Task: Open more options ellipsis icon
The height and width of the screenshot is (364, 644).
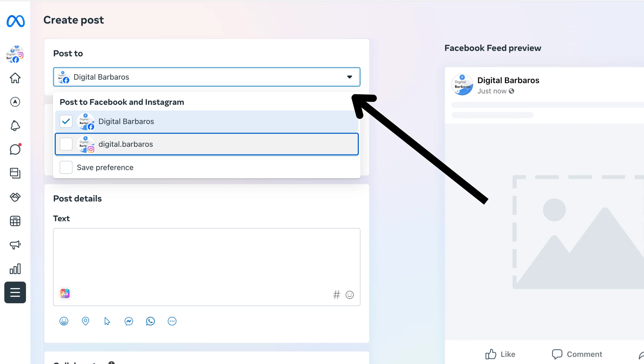Action: [x=172, y=321]
